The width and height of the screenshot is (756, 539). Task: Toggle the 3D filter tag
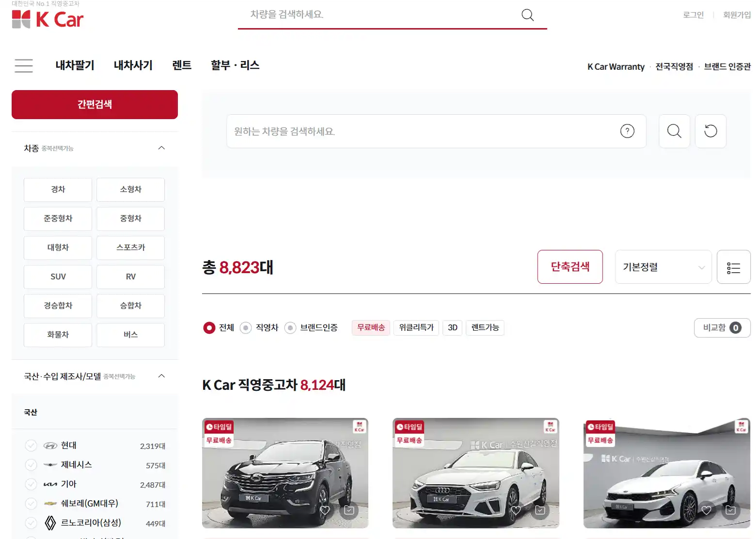(453, 328)
